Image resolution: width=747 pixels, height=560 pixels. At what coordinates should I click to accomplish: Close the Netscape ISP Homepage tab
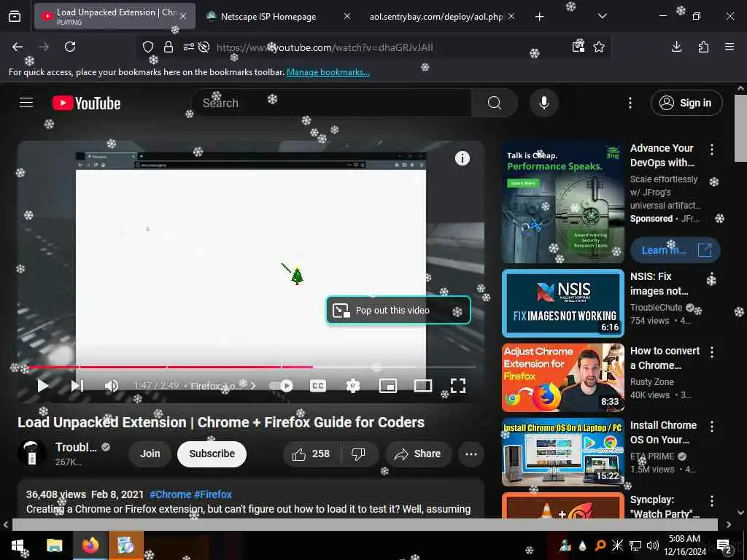click(347, 16)
